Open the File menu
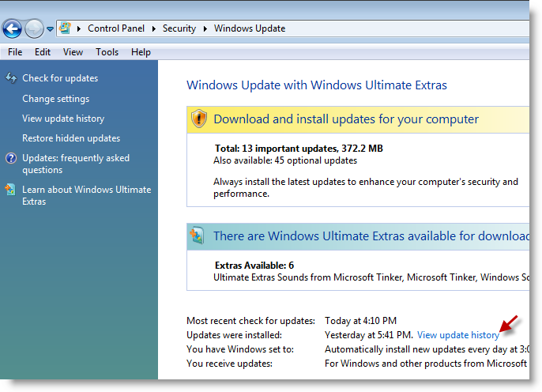 click(x=15, y=52)
